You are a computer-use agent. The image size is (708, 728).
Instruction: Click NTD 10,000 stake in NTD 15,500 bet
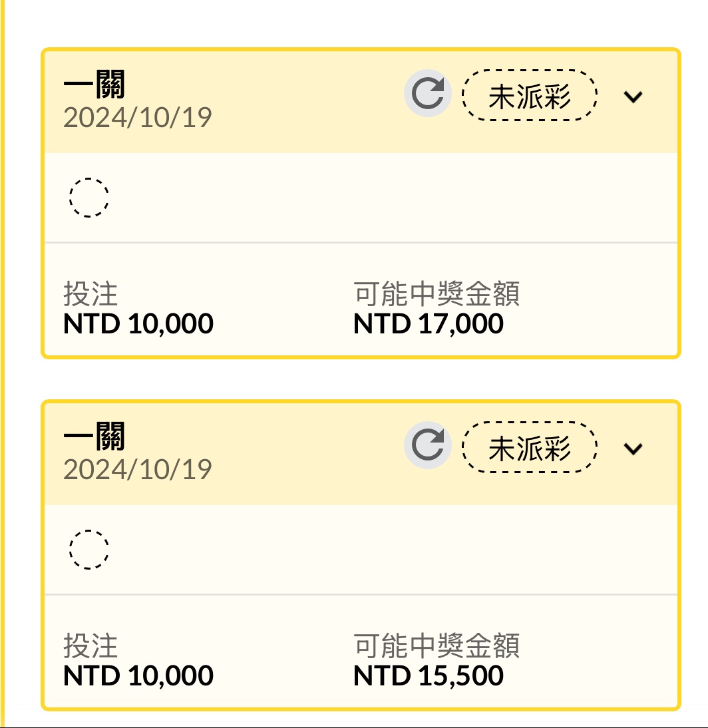(x=138, y=676)
